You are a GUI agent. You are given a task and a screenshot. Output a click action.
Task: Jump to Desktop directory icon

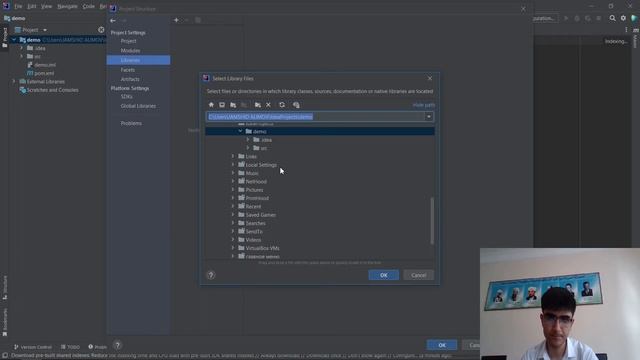pyautogui.click(x=222, y=105)
